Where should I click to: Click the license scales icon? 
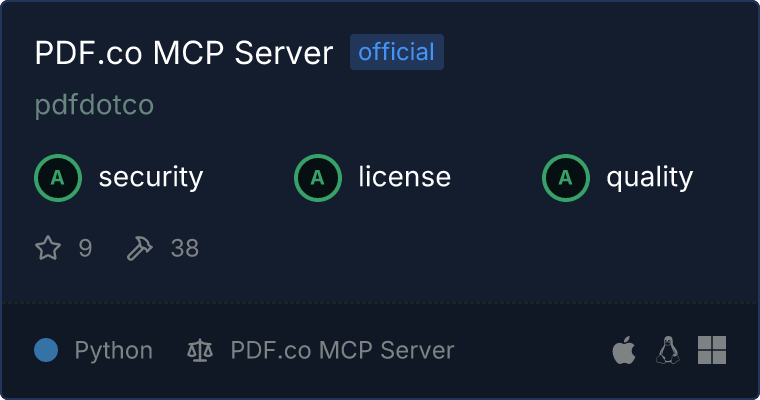[x=200, y=350]
